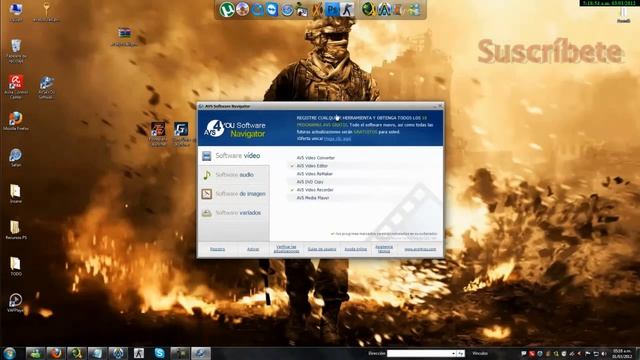Launch AVS Video ReMaker from the list
This screenshot has height=360, width=640.
(x=315, y=174)
